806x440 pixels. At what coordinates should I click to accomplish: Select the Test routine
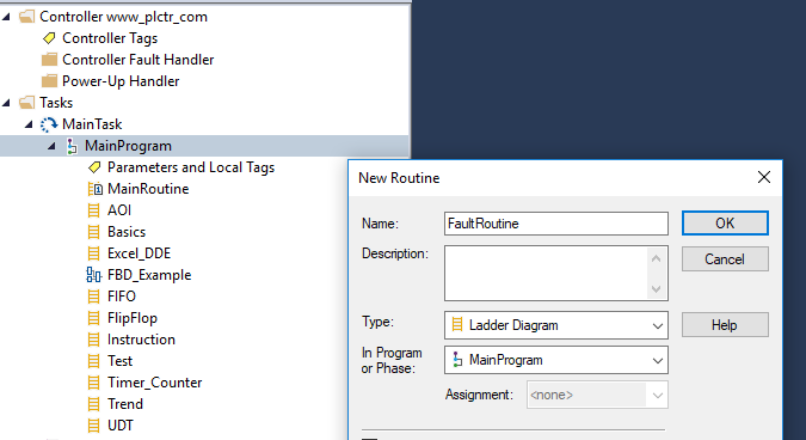tap(120, 361)
